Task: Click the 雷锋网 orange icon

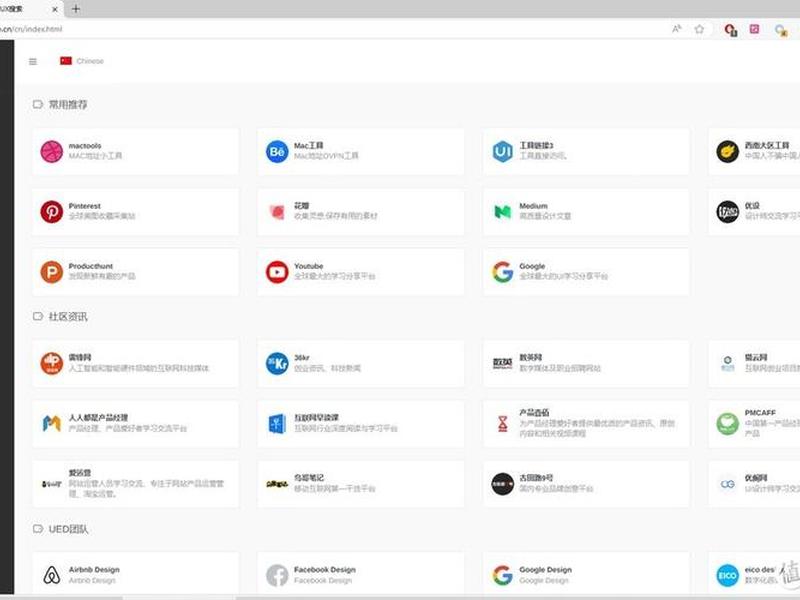Action: pos(52,363)
